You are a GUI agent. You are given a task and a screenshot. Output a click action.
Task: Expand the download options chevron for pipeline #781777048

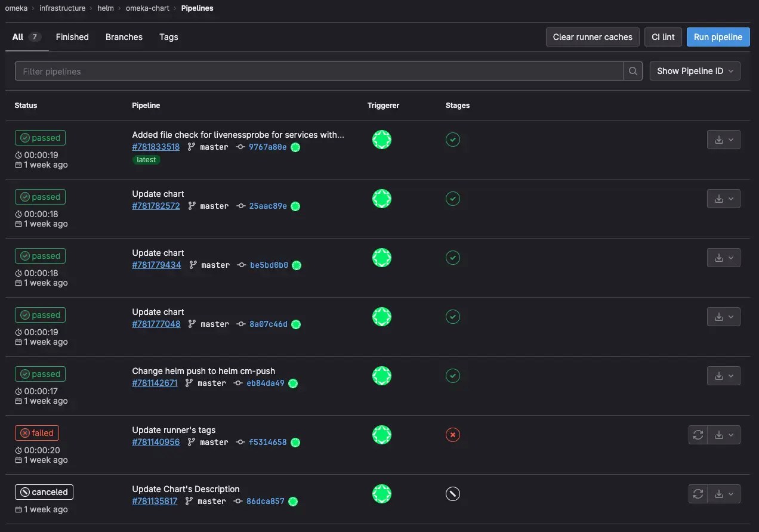[733, 317]
